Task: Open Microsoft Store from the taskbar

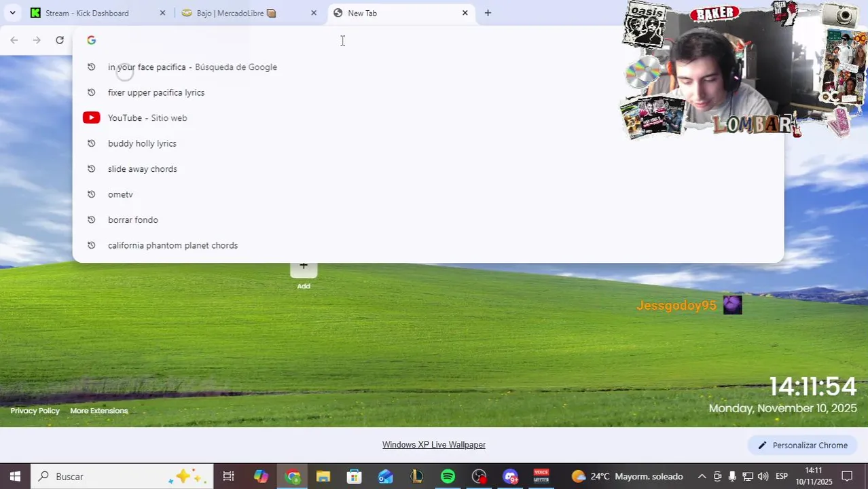Action: pyautogui.click(x=355, y=477)
